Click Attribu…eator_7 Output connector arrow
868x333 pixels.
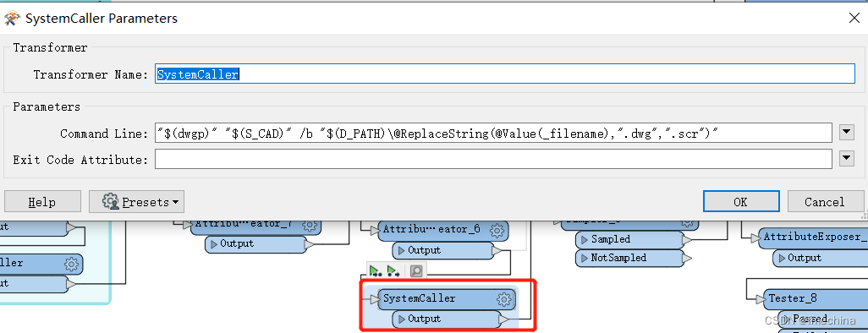pyautogui.click(x=310, y=244)
